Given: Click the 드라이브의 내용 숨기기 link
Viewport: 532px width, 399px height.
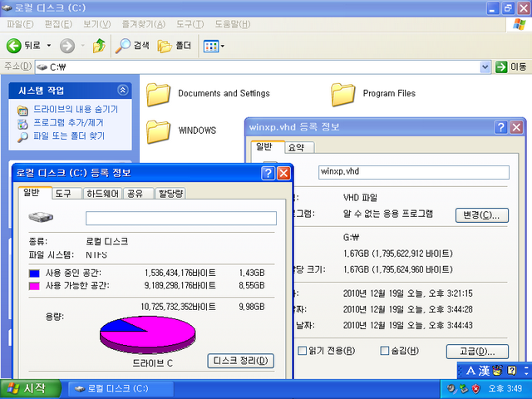Looking at the screenshot, I should 76,109.
